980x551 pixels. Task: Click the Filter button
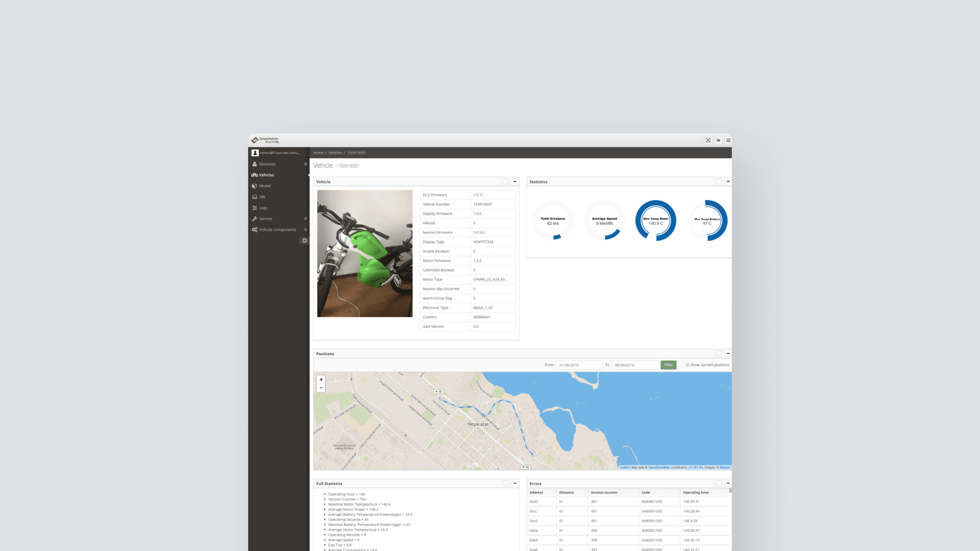coord(669,365)
